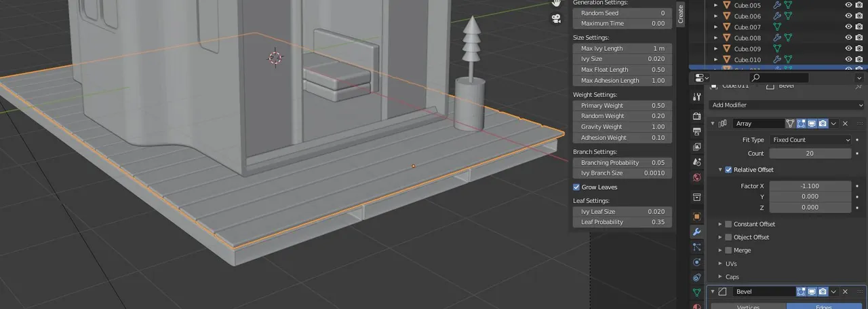
Task: Click the Array modifier type icon
Action: tap(723, 124)
